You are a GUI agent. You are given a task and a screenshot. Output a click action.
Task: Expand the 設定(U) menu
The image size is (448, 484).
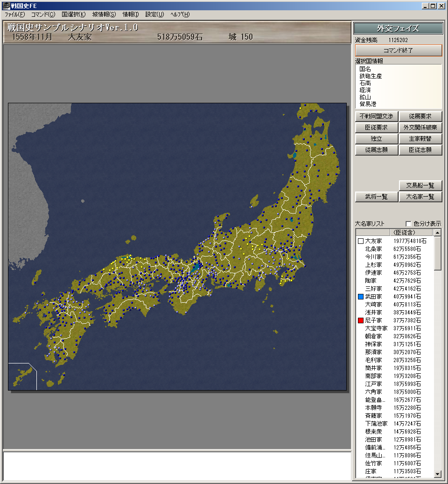[154, 14]
